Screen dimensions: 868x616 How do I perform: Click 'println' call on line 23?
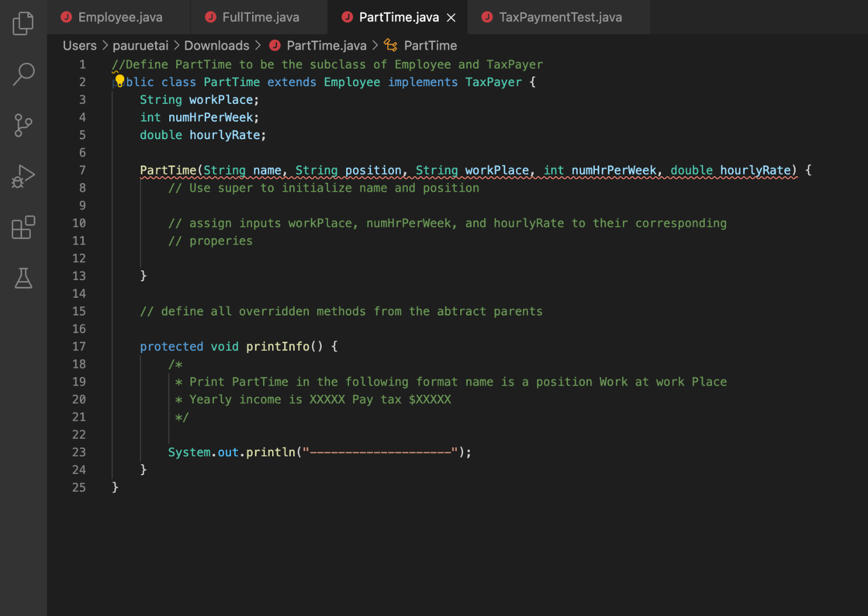pyautogui.click(x=271, y=452)
